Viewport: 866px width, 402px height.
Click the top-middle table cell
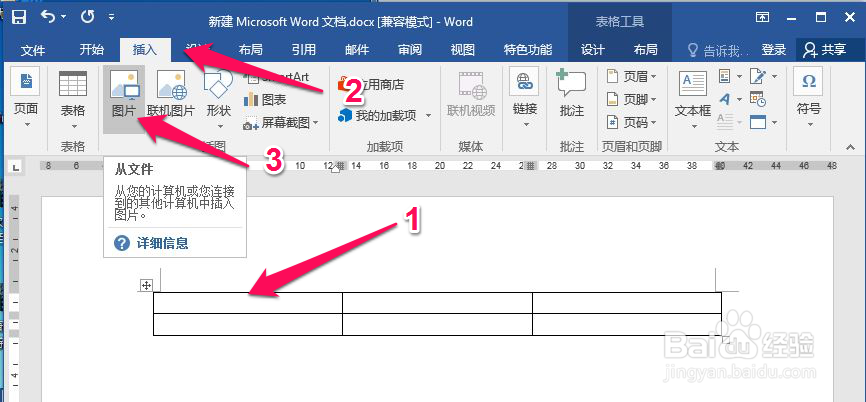[437, 303]
